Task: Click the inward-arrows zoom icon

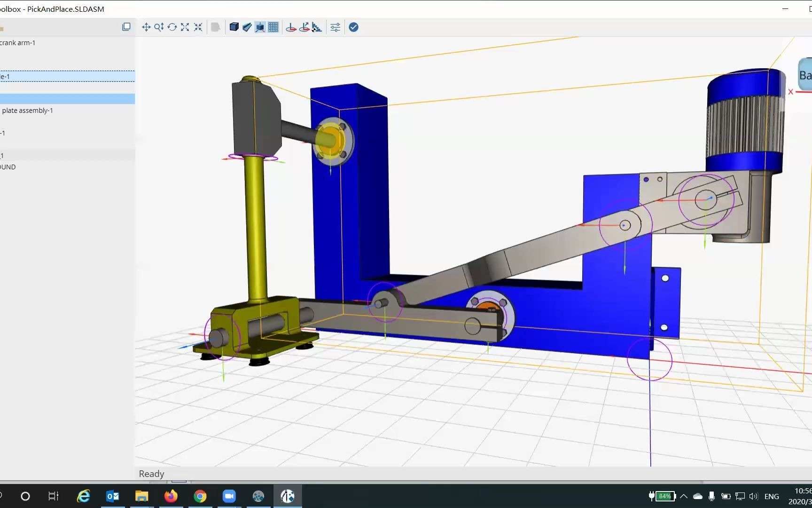Action: (x=198, y=27)
